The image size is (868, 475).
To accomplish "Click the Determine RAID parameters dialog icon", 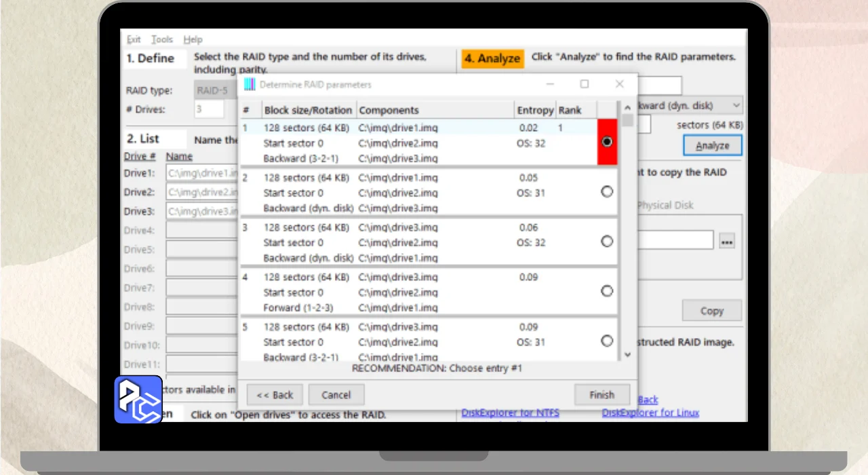I will (x=250, y=84).
